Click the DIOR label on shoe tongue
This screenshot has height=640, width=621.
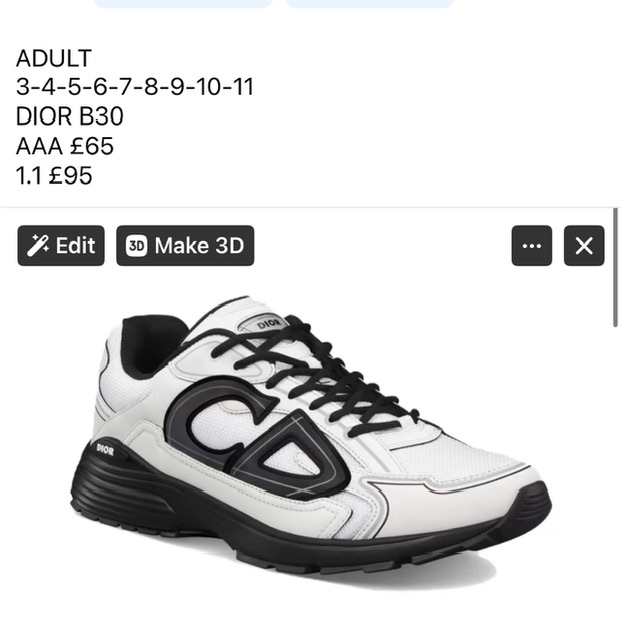click(x=269, y=324)
